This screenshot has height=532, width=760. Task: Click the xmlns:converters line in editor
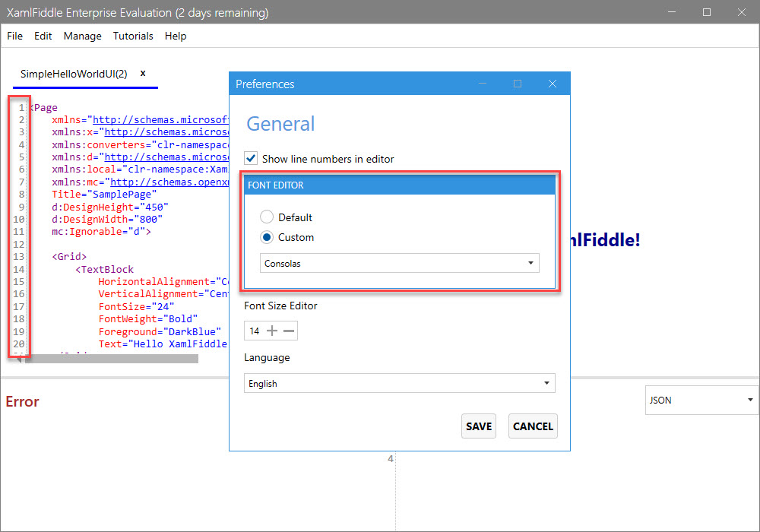click(140, 145)
